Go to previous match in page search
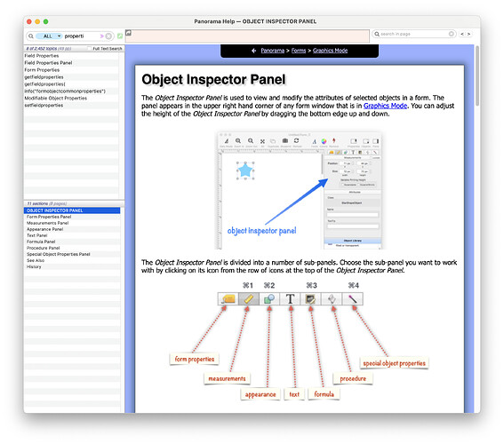The image size is (504, 444). 462,34
